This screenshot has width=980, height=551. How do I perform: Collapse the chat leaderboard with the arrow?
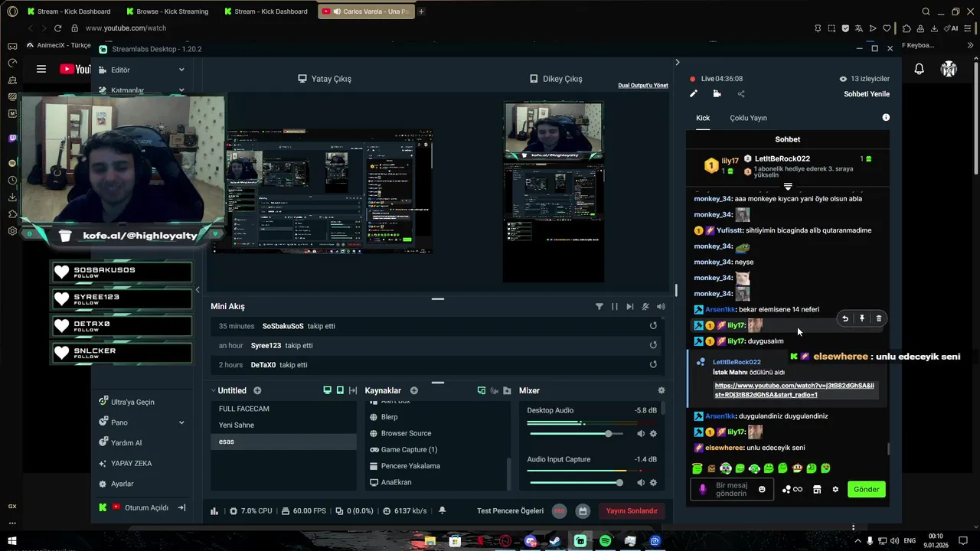[788, 187]
